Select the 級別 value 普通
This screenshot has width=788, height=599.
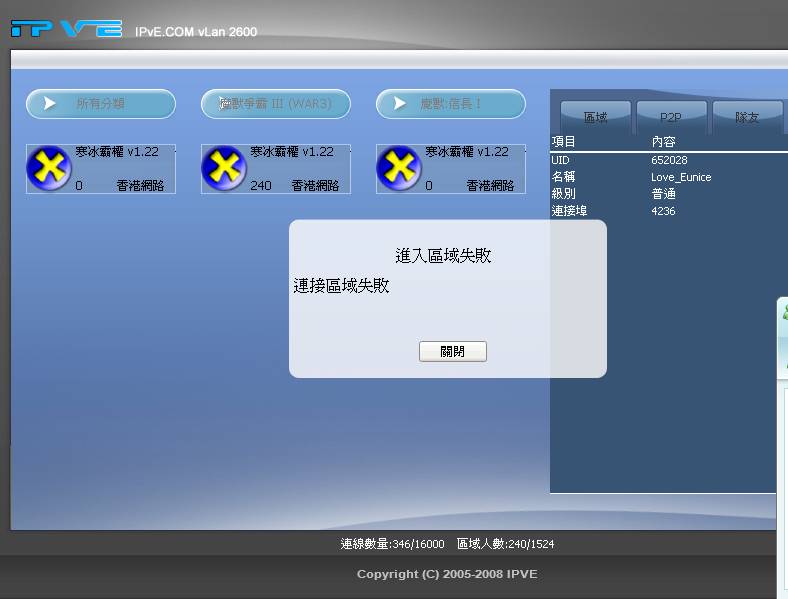point(663,194)
